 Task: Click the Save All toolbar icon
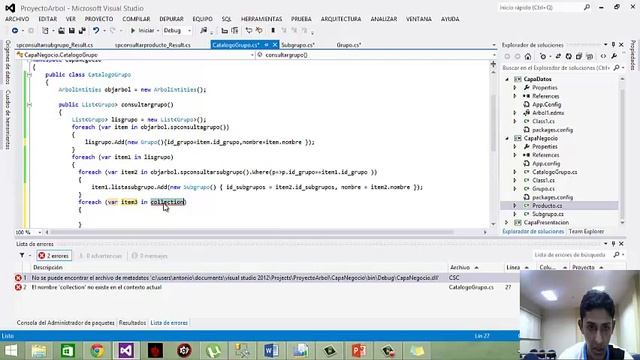tap(82, 31)
